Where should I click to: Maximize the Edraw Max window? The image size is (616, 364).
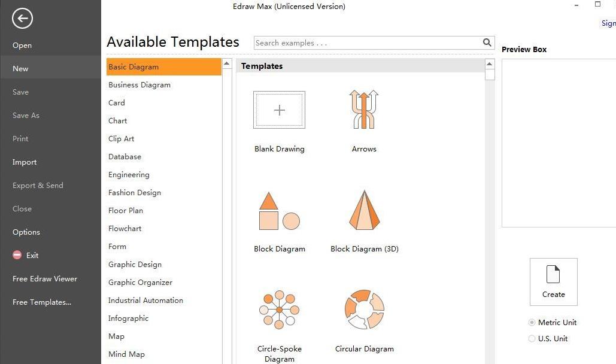(x=597, y=4)
